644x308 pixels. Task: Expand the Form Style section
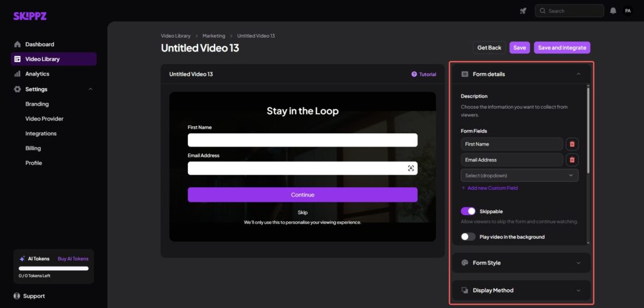point(521,263)
